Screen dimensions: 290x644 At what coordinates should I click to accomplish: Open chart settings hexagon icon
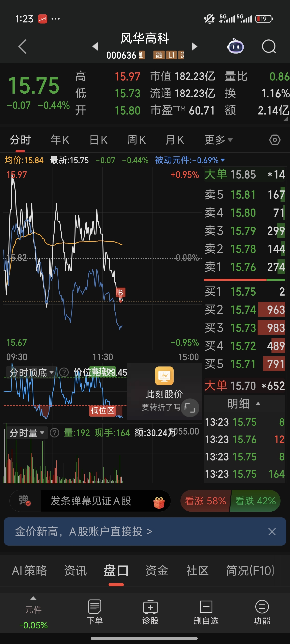click(275, 140)
